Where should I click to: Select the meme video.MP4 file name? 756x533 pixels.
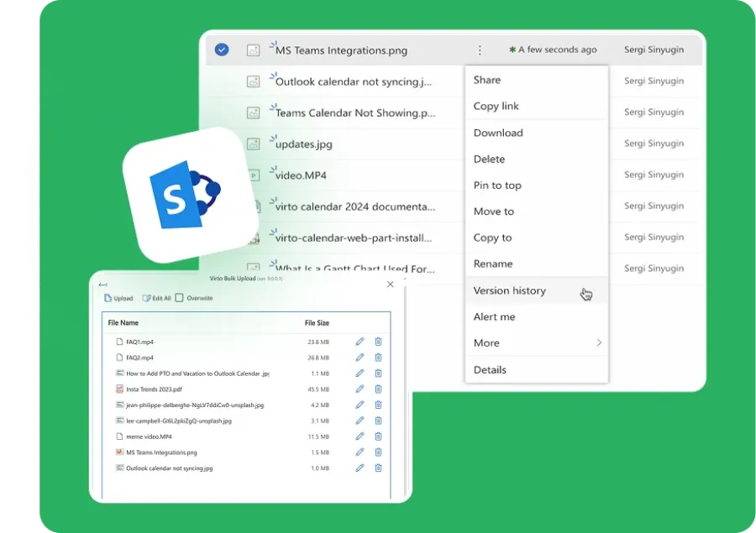pyautogui.click(x=149, y=436)
